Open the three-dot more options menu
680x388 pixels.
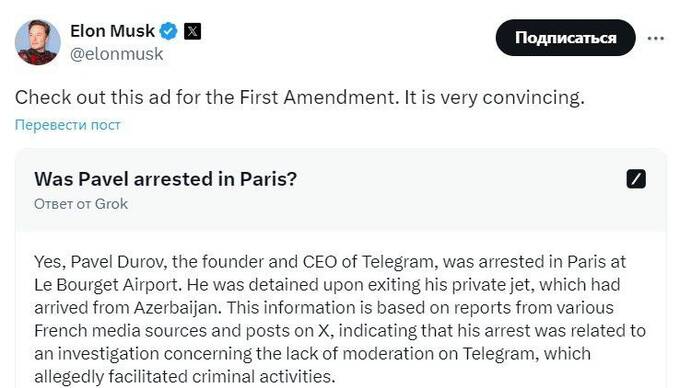click(655, 38)
